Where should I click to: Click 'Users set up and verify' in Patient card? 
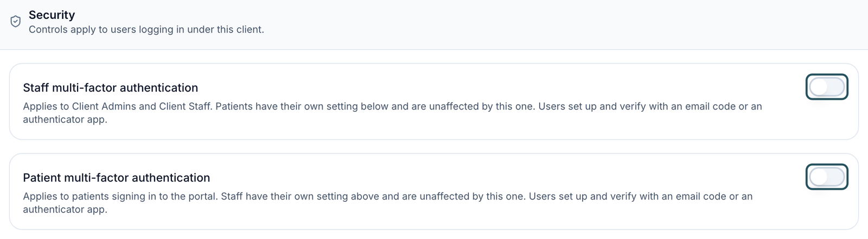(x=582, y=196)
